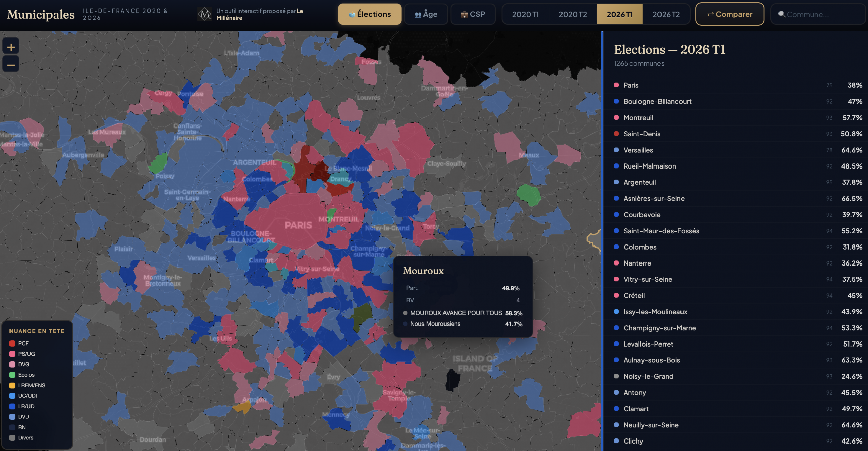Screen dimensions: 868x451
Task: Switch to the Élections view
Action: (370, 14)
